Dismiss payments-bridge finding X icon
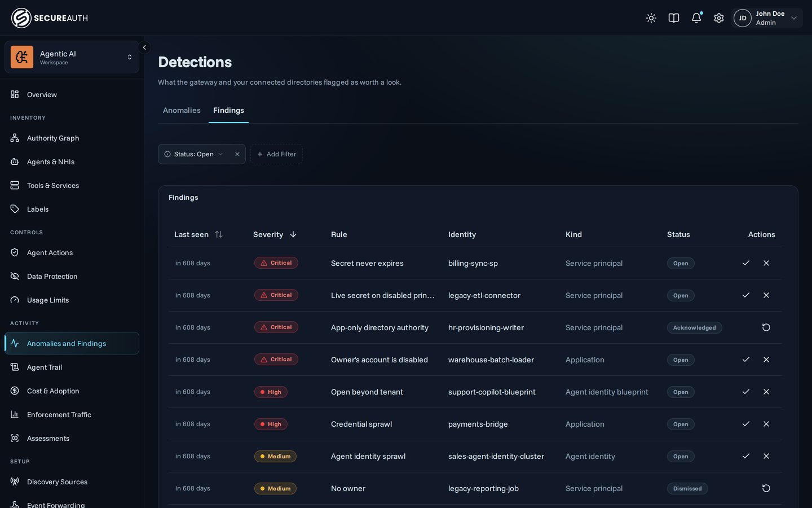 pos(766,424)
